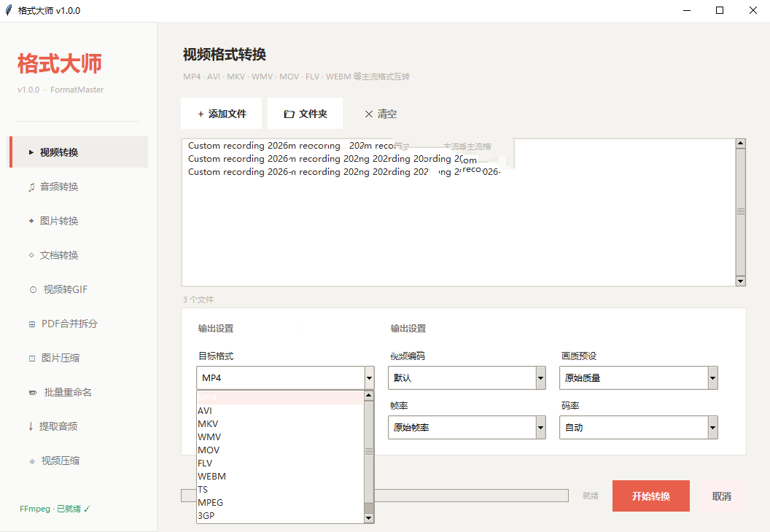Open the 视频转换 sidebar section
This screenshot has height=532, width=770.
[x=79, y=152]
